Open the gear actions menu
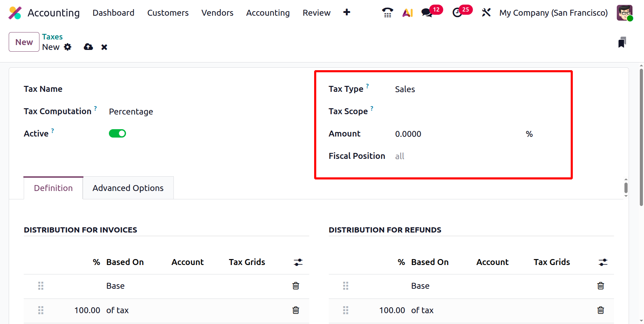Screen dimensions: 644x324 [68, 47]
